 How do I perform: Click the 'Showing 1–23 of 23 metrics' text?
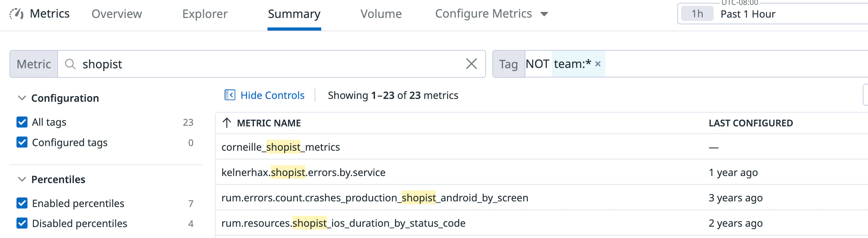click(x=393, y=95)
